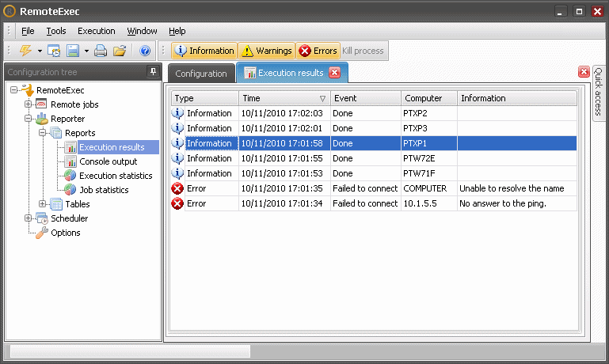Toggle the Warnings filter button
This screenshot has height=364, width=609.
267,51
